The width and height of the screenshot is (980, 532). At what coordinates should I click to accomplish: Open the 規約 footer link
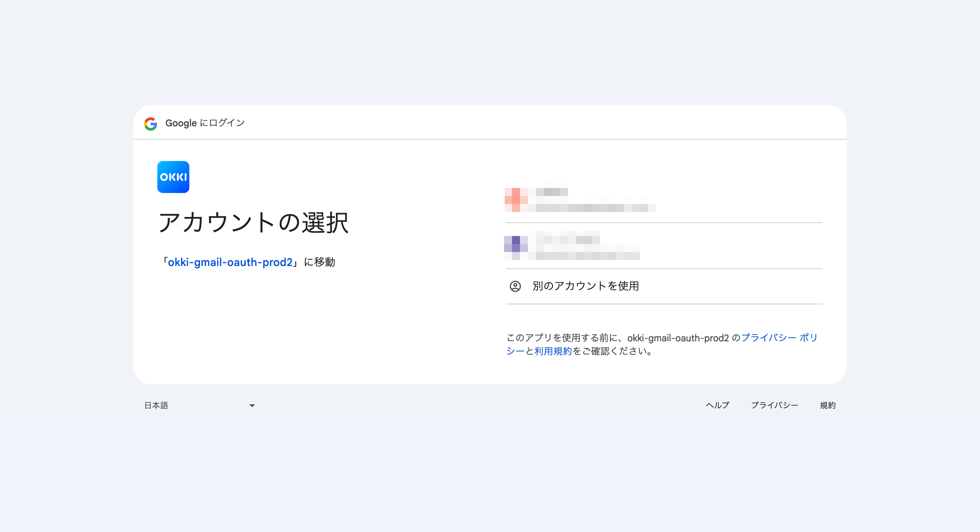[827, 405]
